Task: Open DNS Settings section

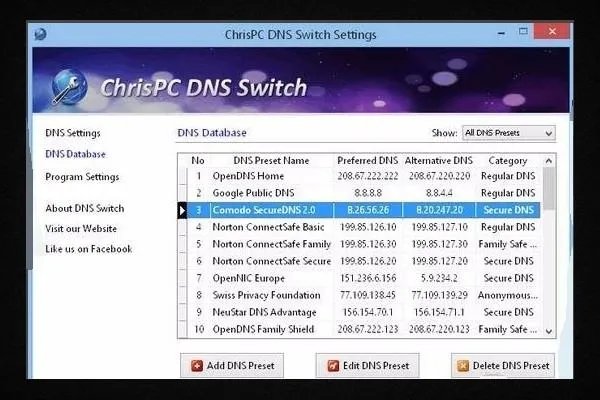Action: 73,133
